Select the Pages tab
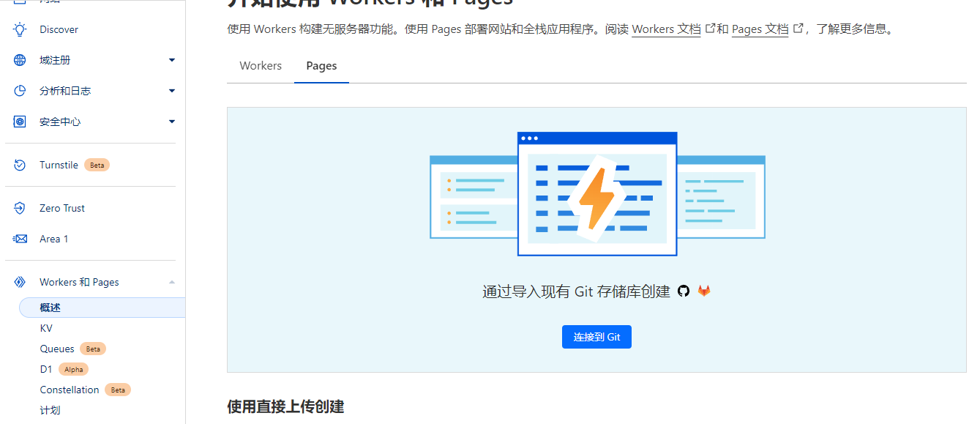This screenshot has height=424, width=980. [321, 66]
